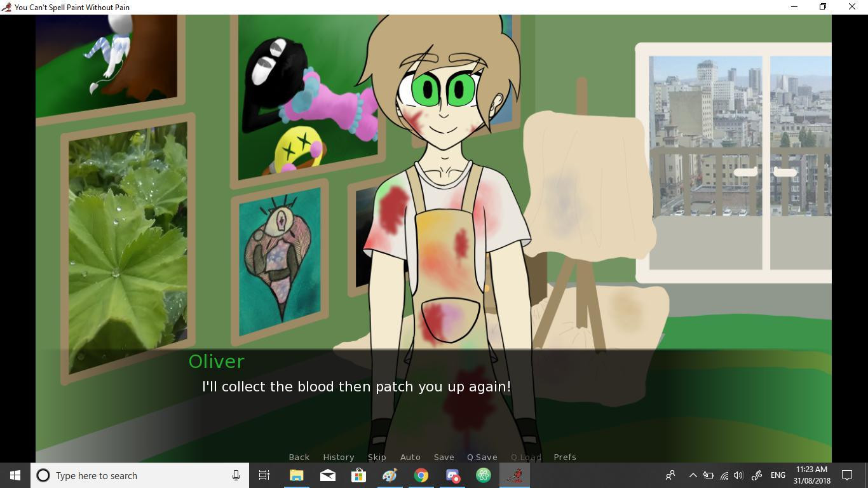This screenshot has width=868, height=488.
Task: Check battery status icon
Action: [x=708, y=475]
